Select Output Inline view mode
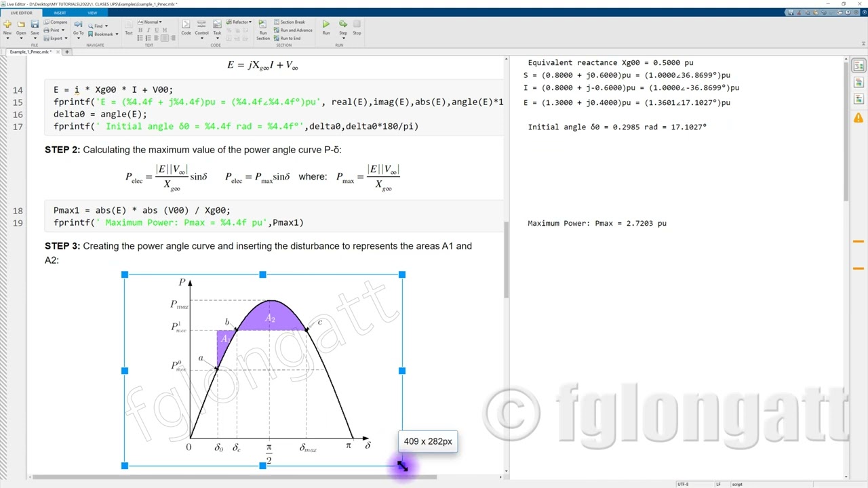 pyautogui.click(x=859, y=83)
